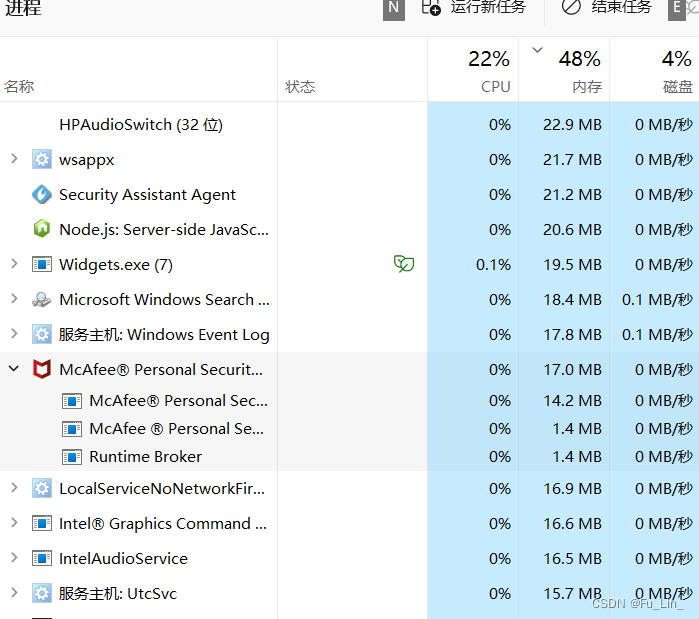Sort by the CPU column header

pyautogui.click(x=473, y=70)
